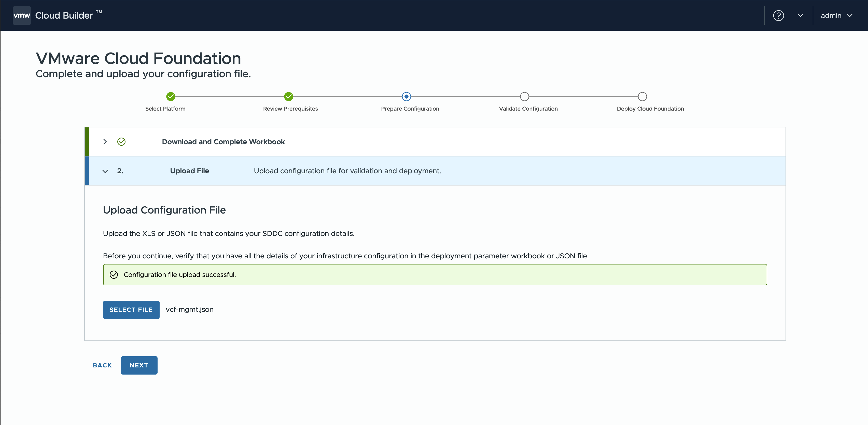This screenshot has height=425, width=868.
Task: Select the Deploy Cloud Foundation step circle
Action: click(x=642, y=97)
